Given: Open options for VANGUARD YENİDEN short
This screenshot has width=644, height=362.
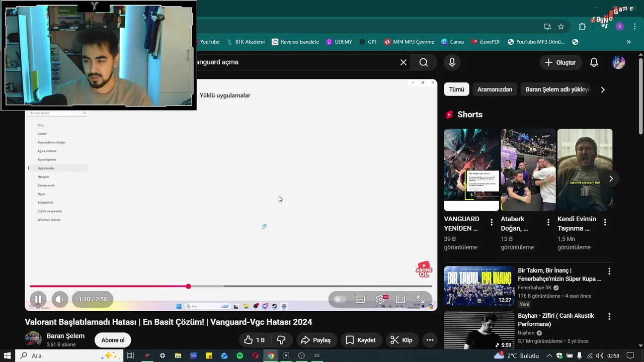Looking at the screenshot, I should click(x=492, y=222).
